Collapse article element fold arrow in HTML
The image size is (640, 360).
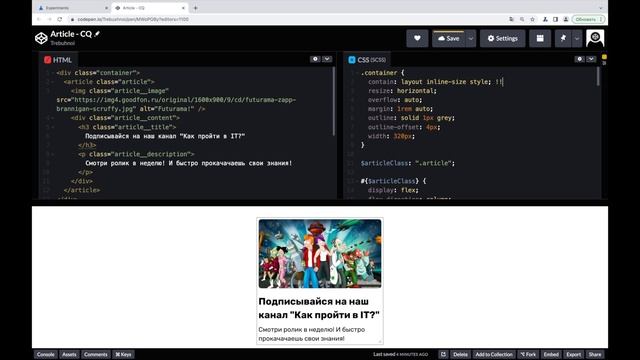click(52, 82)
